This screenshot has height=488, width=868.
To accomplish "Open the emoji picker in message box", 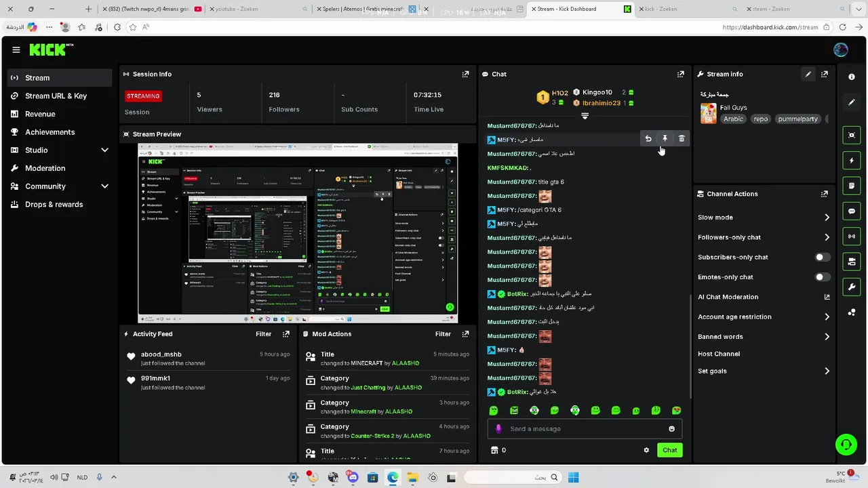I will [x=672, y=429].
